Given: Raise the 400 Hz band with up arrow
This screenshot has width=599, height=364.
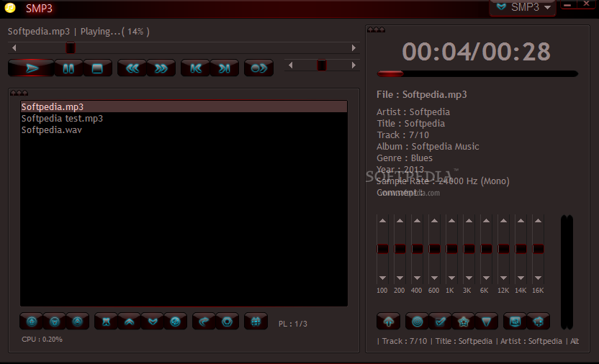Looking at the screenshot, I should tap(417, 221).
